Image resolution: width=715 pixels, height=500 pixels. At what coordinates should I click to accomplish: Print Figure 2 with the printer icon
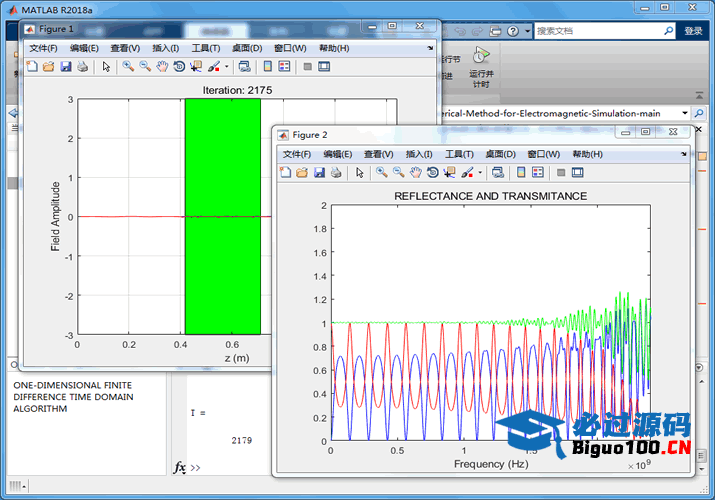point(336,172)
